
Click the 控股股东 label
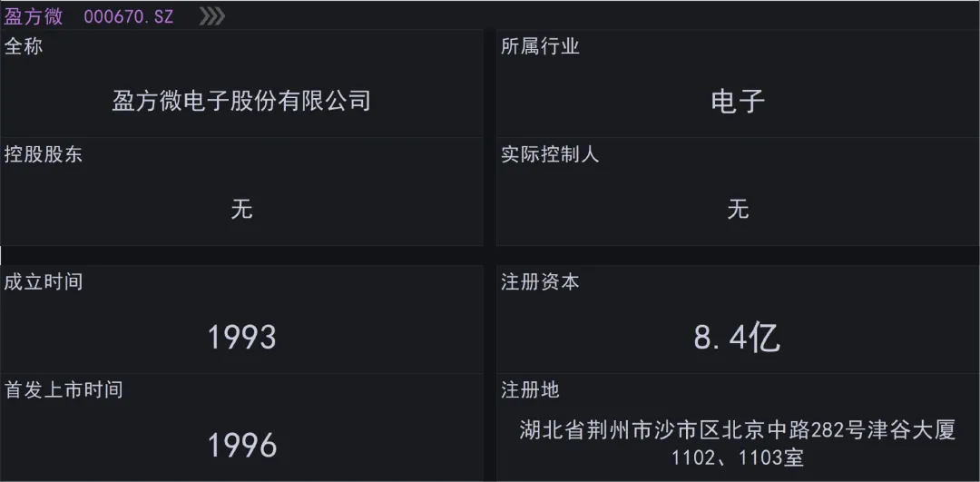(x=44, y=155)
